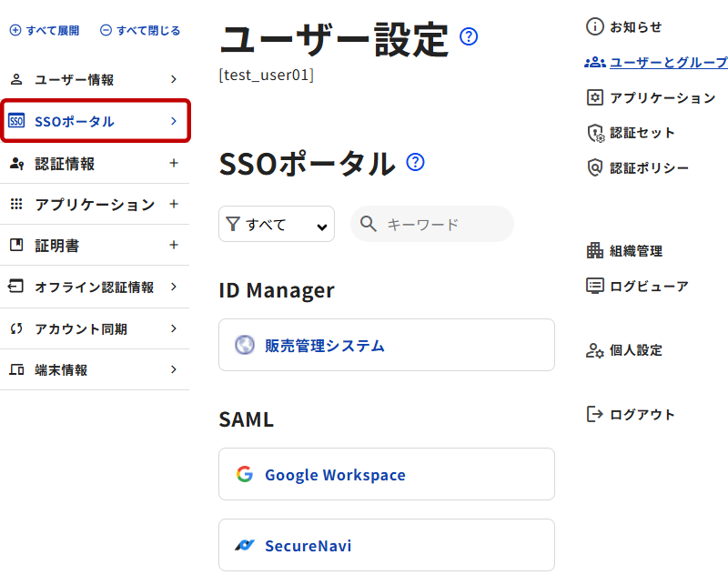Expand the 認証情報 section with plus sign
Image resolution: width=728 pixels, height=575 pixels.
174,164
